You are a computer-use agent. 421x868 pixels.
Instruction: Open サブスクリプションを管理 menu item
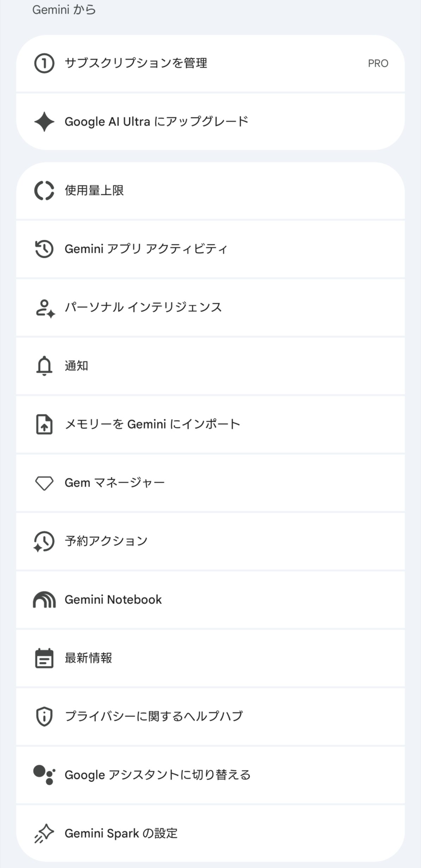(x=210, y=63)
